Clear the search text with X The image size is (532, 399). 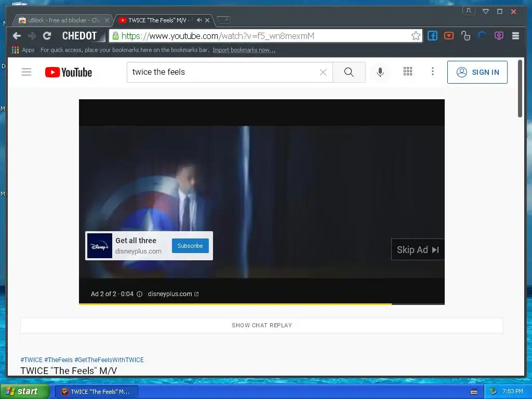(x=323, y=72)
